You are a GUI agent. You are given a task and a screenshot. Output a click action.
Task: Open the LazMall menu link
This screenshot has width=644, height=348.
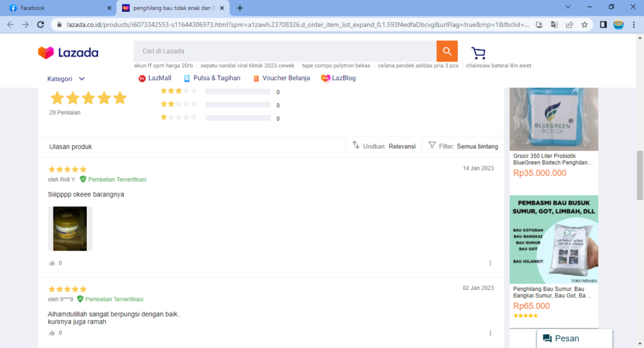pyautogui.click(x=155, y=78)
